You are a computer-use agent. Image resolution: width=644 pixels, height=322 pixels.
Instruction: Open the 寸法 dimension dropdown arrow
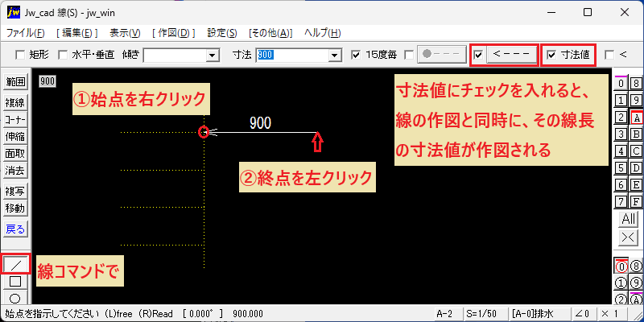[x=335, y=55]
